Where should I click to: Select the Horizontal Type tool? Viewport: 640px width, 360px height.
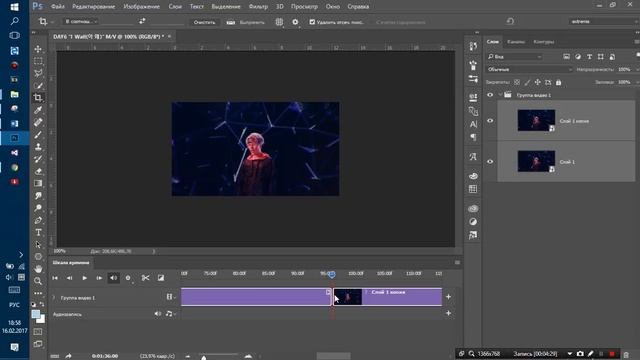click(x=38, y=232)
